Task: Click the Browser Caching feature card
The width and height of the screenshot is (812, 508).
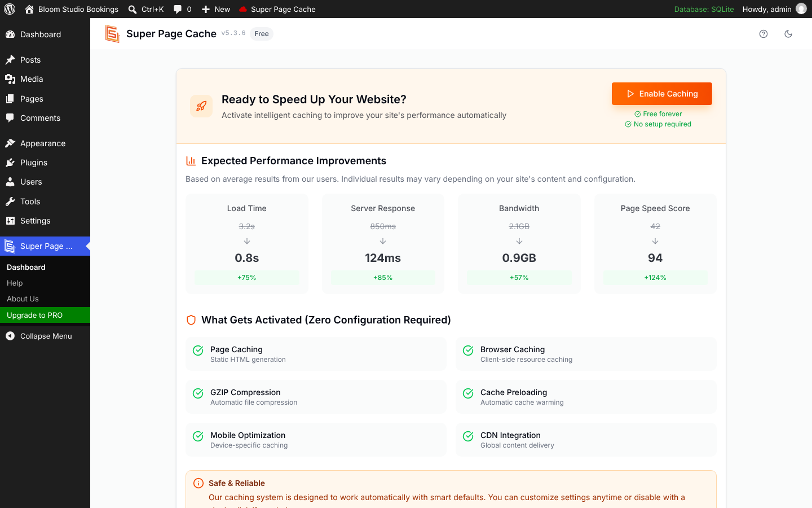Action: click(x=586, y=354)
